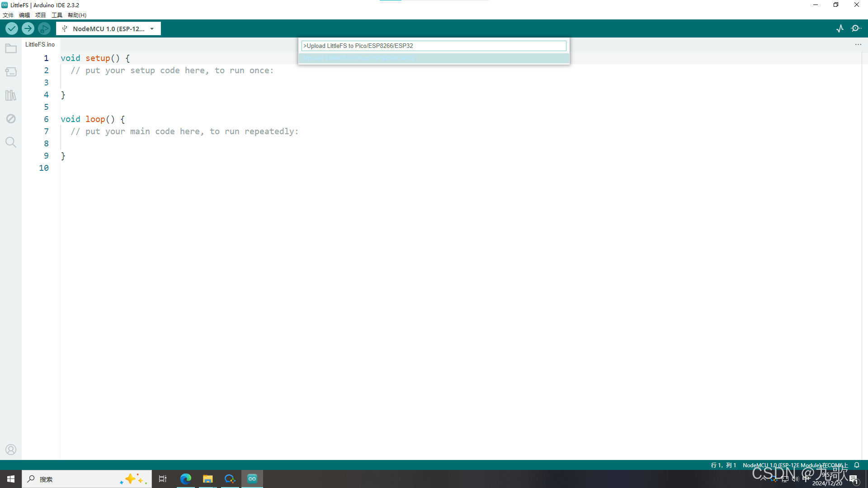
Task: Select the LittleFS.ino tab
Action: coord(40,44)
